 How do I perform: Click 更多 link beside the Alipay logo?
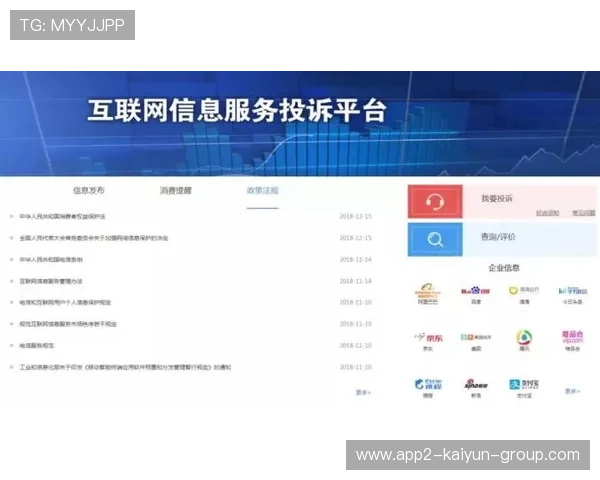[572, 391]
